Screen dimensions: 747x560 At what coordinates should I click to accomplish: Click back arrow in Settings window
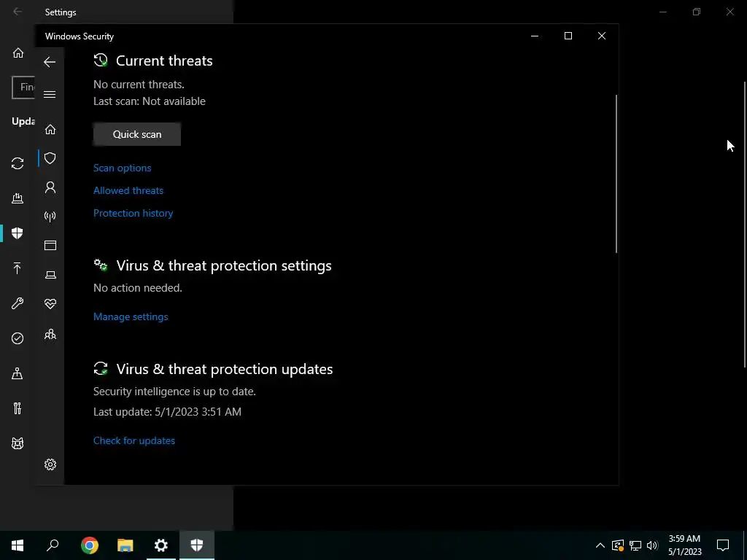click(18, 12)
